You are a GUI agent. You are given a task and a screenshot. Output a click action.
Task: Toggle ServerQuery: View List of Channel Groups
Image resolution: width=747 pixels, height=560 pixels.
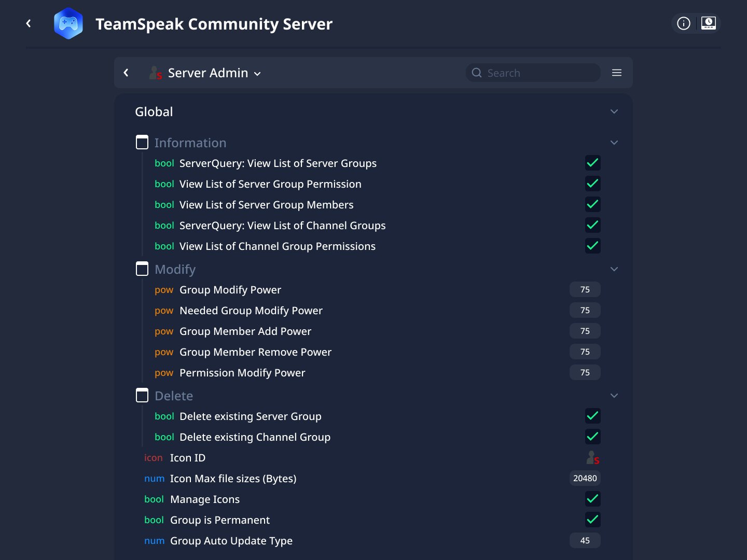[x=593, y=225]
